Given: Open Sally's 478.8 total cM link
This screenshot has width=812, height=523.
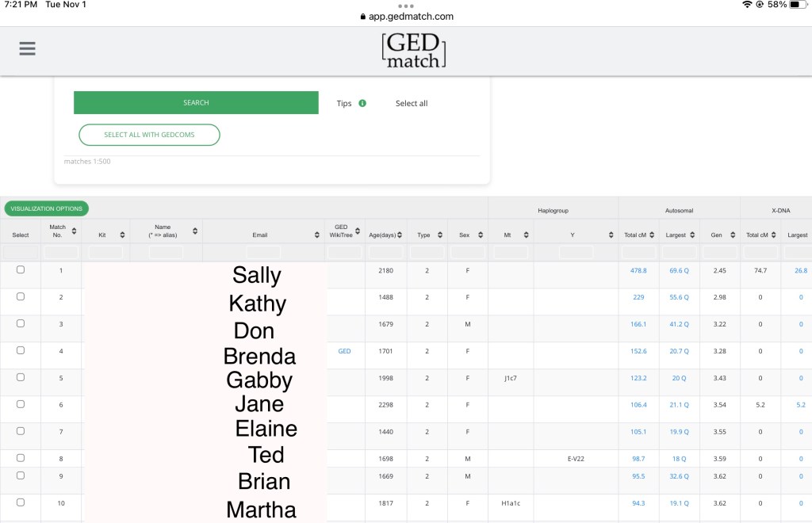Looking at the screenshot, I should coord(638,271).
